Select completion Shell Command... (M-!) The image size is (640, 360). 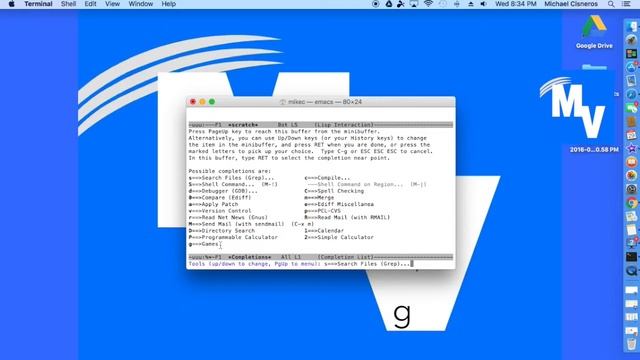tap(233, 184)
